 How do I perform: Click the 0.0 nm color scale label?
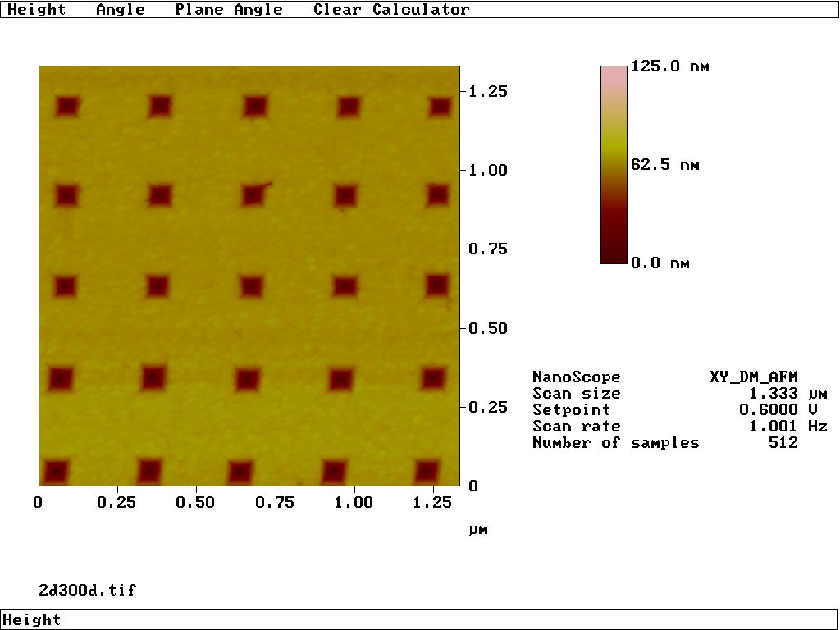click(660, 263)
